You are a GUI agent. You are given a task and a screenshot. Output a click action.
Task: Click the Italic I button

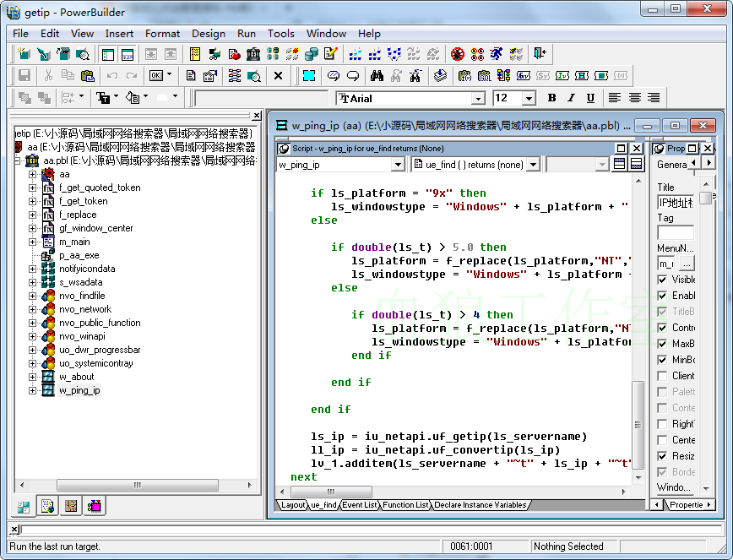(571, 98)
